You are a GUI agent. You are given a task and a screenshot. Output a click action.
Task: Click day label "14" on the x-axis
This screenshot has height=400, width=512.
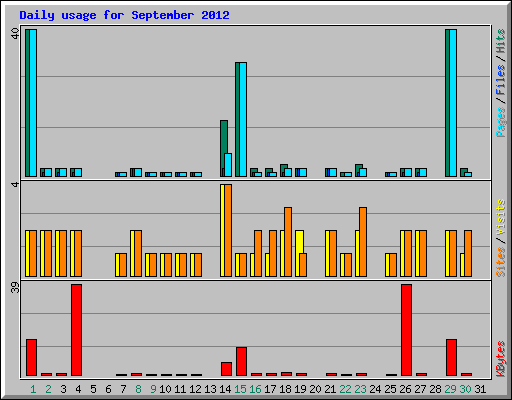click(x=225, y=389)
